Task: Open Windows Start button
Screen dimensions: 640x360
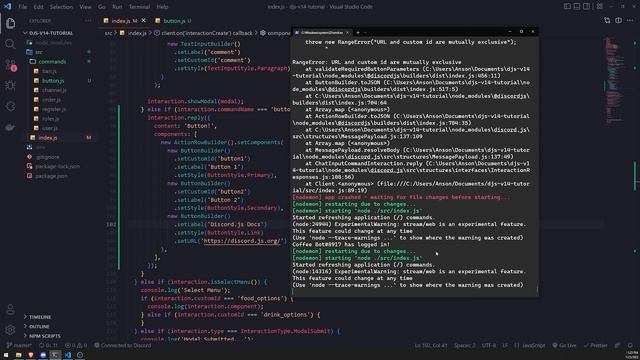Action: point(6,355)
